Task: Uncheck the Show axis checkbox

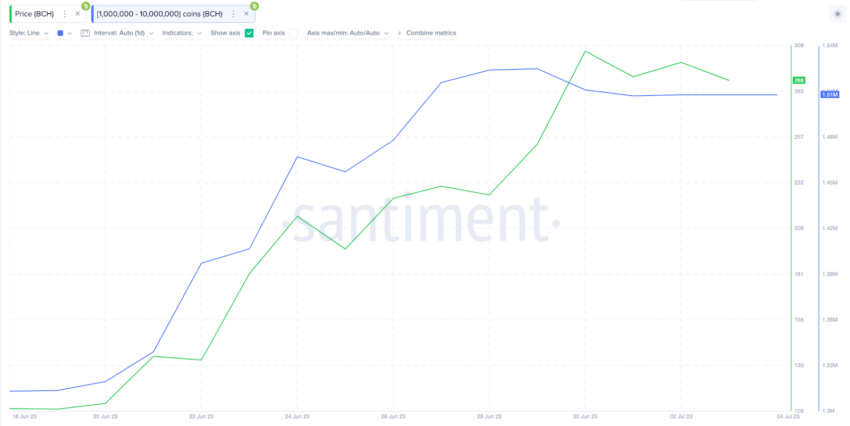Action: (249, 33)
